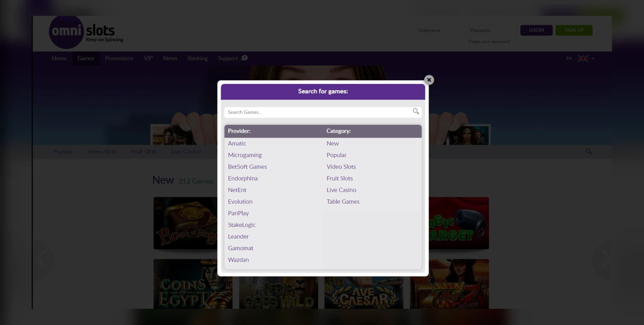Open Book of Magic game thumbnail
Image resolution: width=644 pixels, height=325 pixels.
pyautogui.click(x=185, y=223)
